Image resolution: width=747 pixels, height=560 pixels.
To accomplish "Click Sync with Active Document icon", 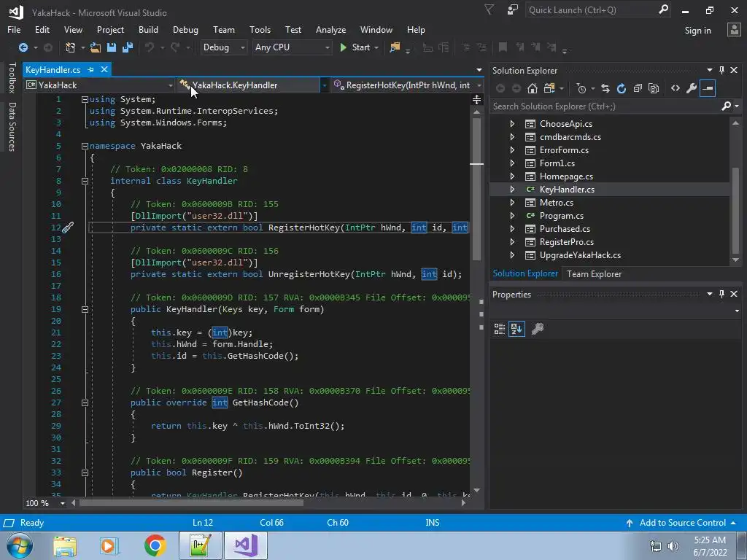I will point(605,88).
